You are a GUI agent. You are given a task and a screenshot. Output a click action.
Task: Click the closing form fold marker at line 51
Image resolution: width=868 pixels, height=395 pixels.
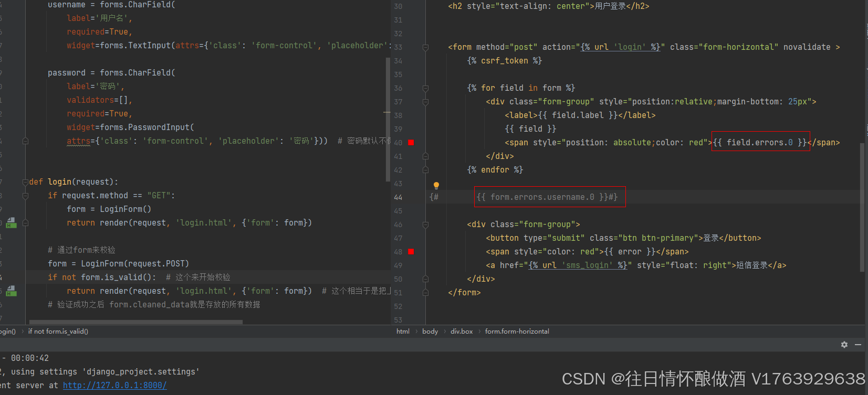425,293
